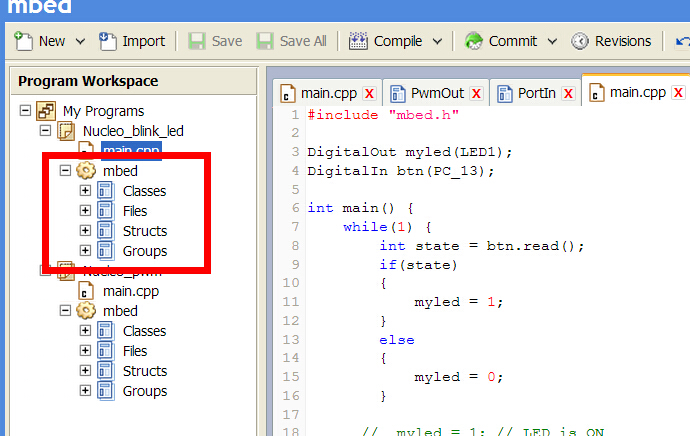
Task: Click the Program Workspace panel header
Action: pyautogui.click(x=134, y=81)
